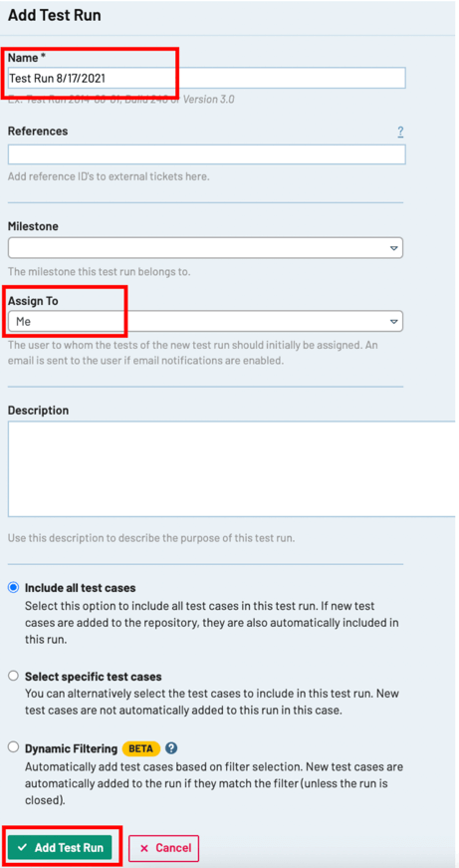Image resolution: width=459 pixels, height=868 pixels.
Task: Click inside the References text field
Action: click(206, 154)
